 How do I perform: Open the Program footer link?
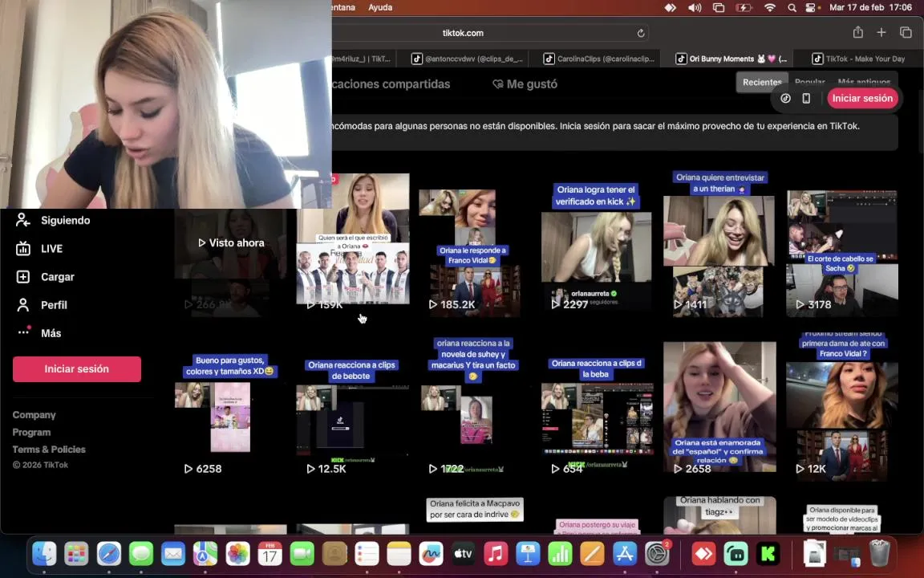pos(32,433)
